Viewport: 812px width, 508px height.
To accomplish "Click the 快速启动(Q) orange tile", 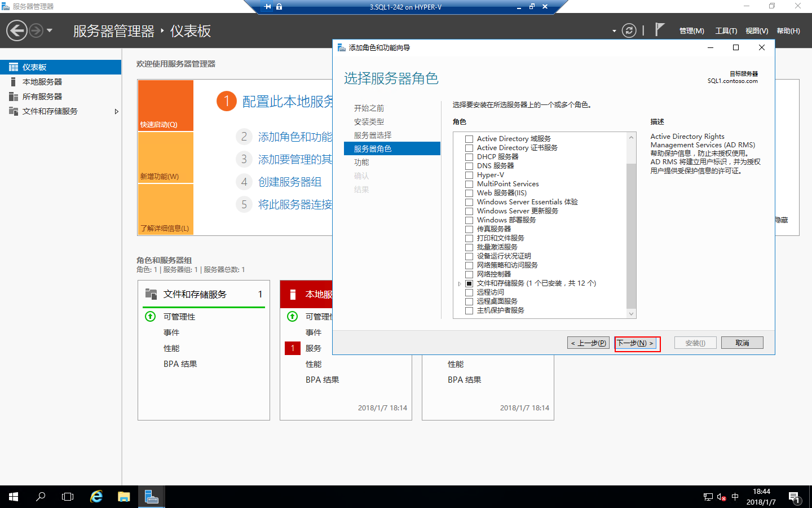I will pos(166,106).
